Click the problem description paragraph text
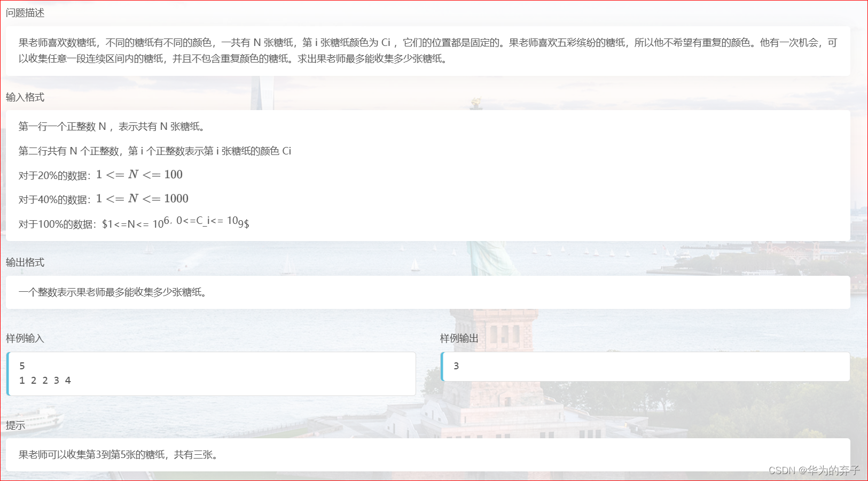The height and width of the screenshot is (481, 868). click(x=427, y=50)
